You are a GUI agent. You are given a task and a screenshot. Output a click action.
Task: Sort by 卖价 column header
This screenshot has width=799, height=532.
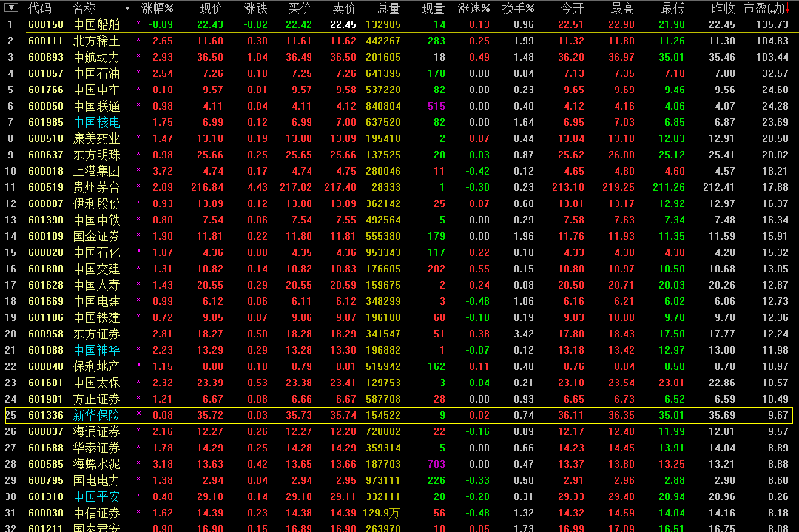344,8
